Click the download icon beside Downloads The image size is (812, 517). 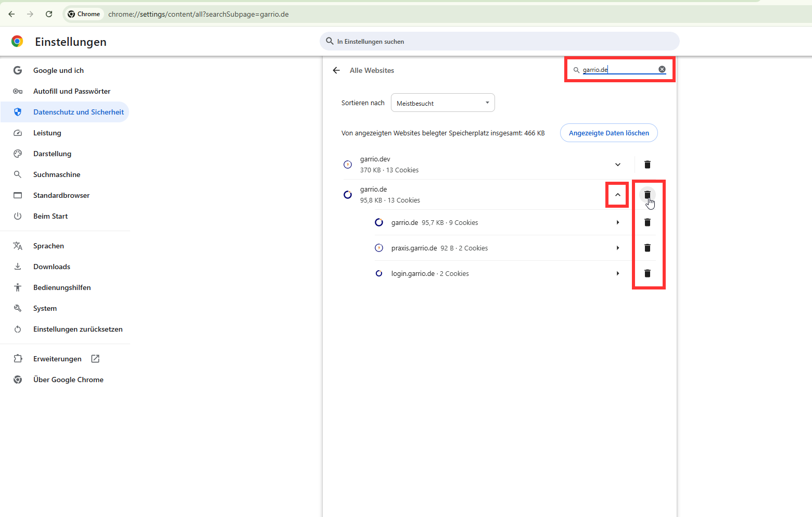tap(18, 267)
